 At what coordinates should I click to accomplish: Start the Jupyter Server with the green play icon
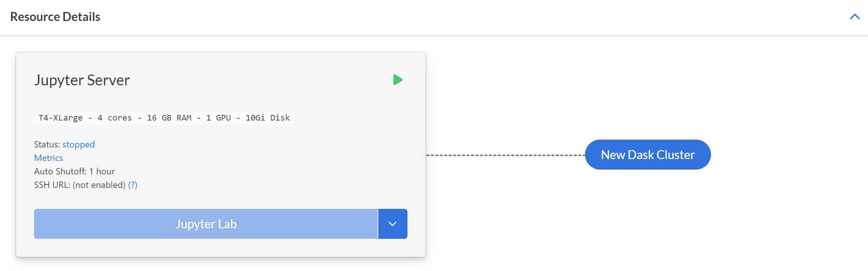click(x=398, y=79)
